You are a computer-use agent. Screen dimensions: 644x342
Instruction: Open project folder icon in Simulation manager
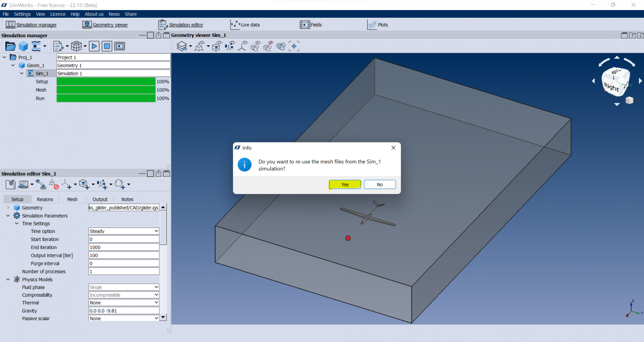(10, 46)
